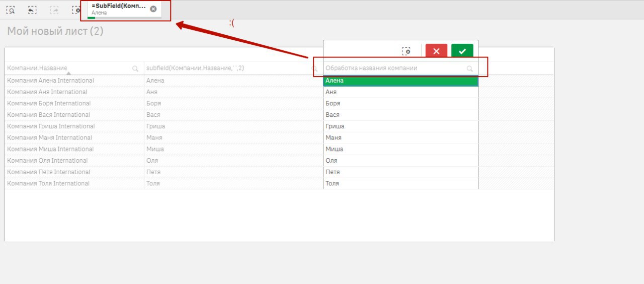This screenshot has width=644, height=284.
Task: Remove the =SubField selection chip
Action: [x=153, y=9]
